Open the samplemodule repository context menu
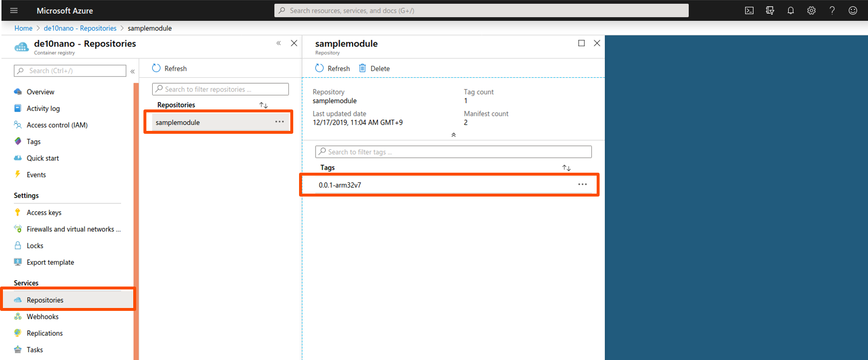 [280, 122]
